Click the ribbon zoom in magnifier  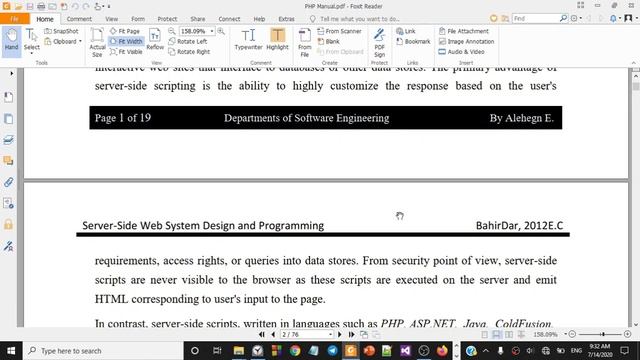click(x=221, y=31)
